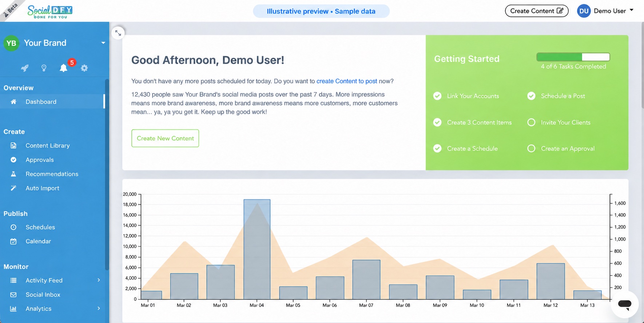Screen dimensions: 644x323
Task: Open the chat widget bubble
Action: [x=625, y=304]
